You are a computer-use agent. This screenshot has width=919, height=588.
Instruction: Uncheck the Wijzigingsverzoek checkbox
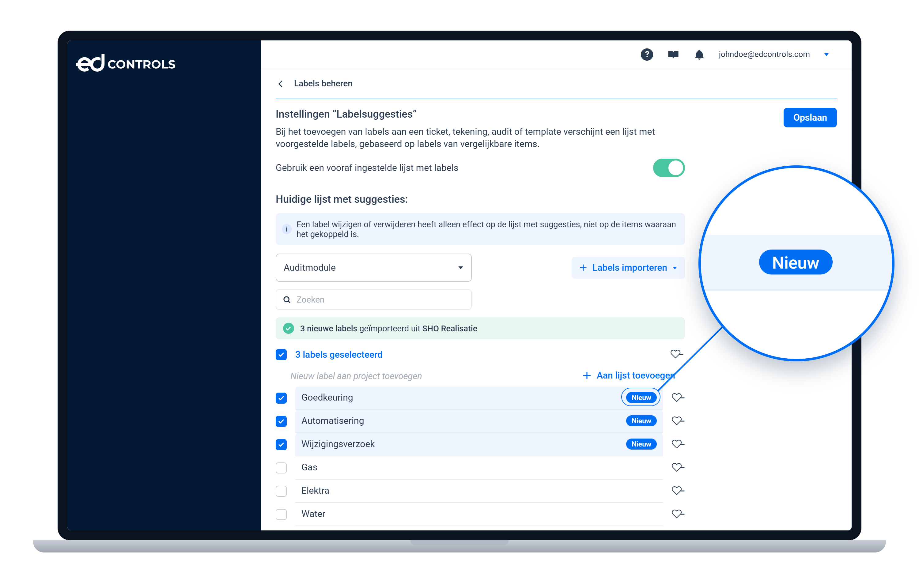[x=281, y=445]
